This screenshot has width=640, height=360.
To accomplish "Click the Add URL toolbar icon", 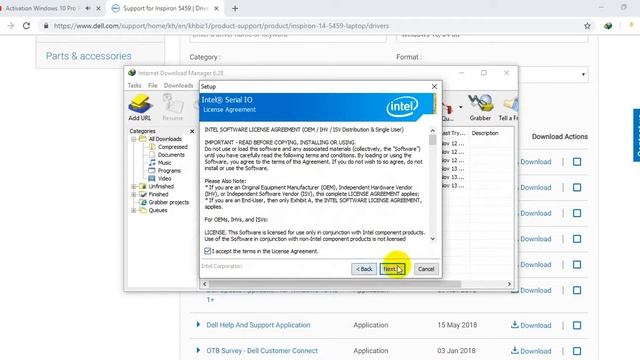I will click(140, 107).
